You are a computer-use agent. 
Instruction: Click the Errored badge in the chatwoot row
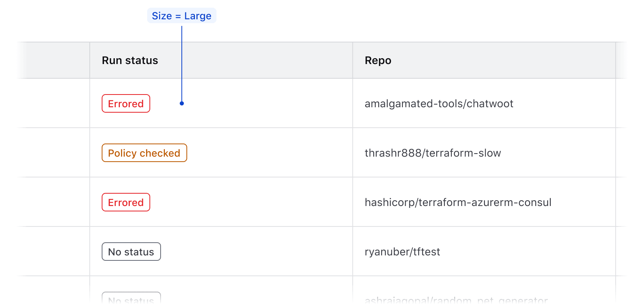pos(126,104)
